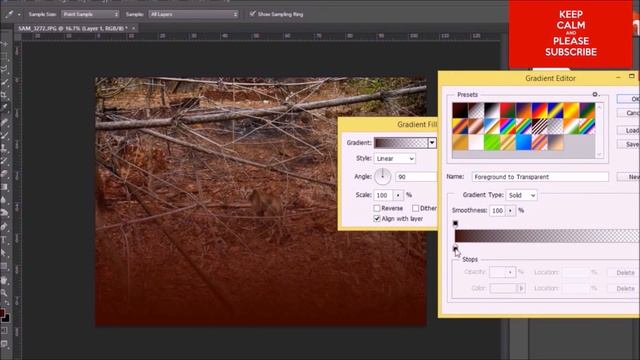Screen dimensions: 640x360
Task: Select the Healing Brush tool
Action: coord(4,122)
